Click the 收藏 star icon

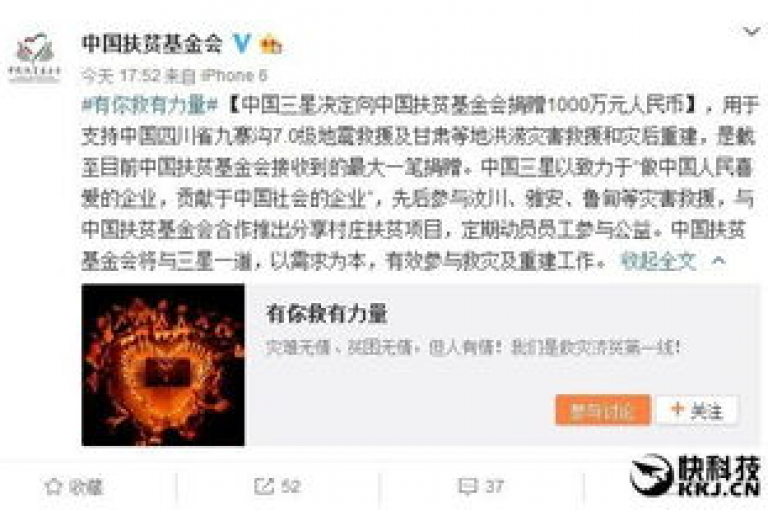53,486
